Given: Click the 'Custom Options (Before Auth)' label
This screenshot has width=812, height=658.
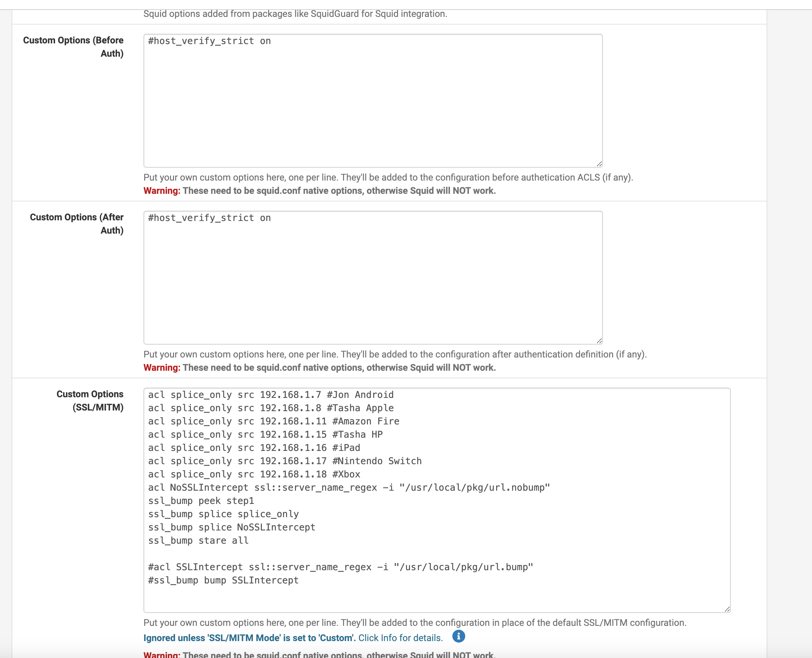Looking at the screenshot, I should point(73,47).
